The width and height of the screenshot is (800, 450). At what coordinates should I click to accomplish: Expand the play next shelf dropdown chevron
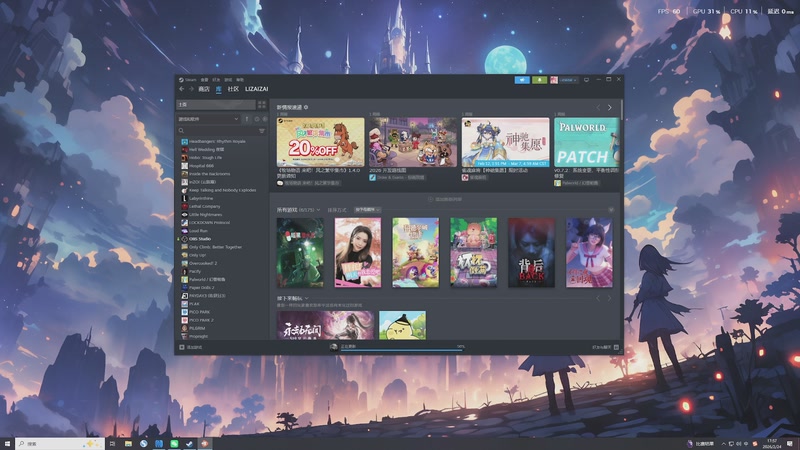[x=306, y=298]
